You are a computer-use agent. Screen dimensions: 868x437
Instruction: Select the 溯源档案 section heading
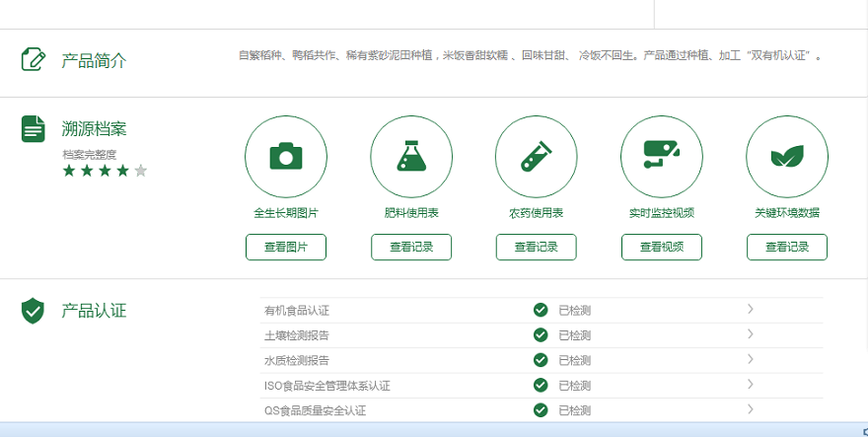94,128
